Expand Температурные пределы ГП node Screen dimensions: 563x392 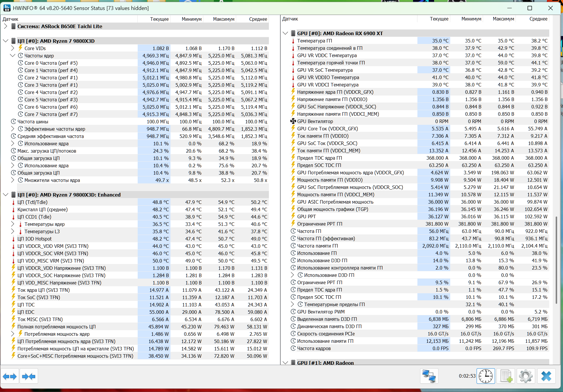point(292,304)
